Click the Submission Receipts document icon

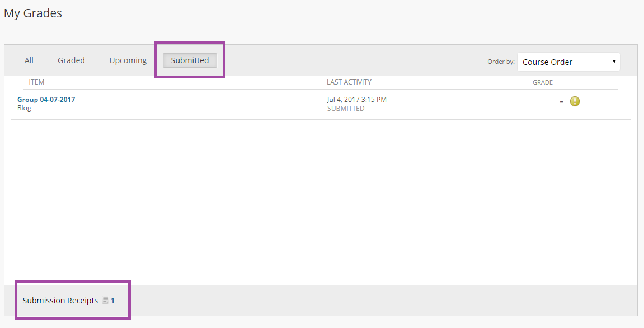click(106, 300)
